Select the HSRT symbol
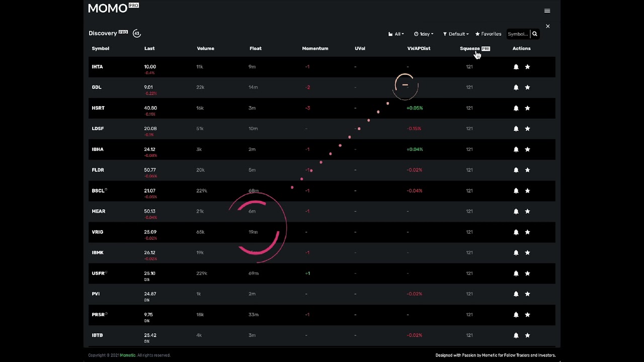 [x=98, y=108]
